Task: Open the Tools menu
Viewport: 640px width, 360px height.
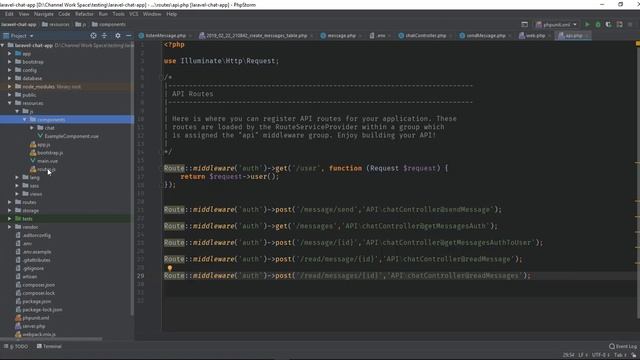Action: coord(118,14)
